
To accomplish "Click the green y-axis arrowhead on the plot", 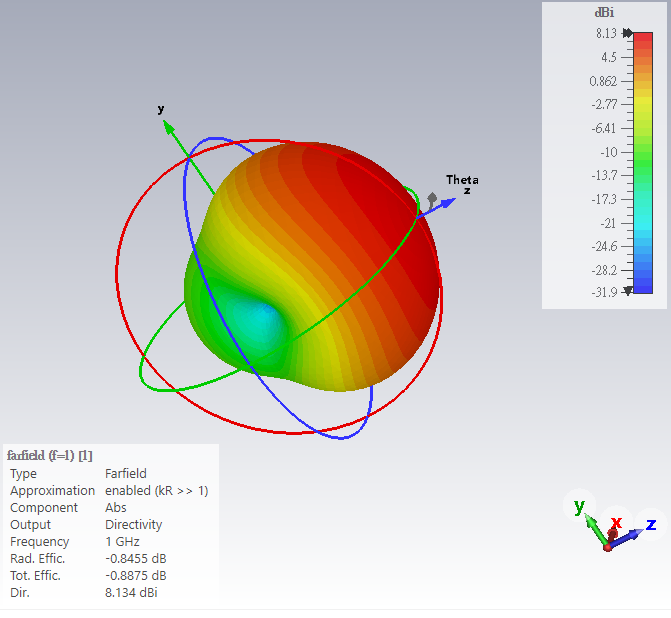I will 168,126.
